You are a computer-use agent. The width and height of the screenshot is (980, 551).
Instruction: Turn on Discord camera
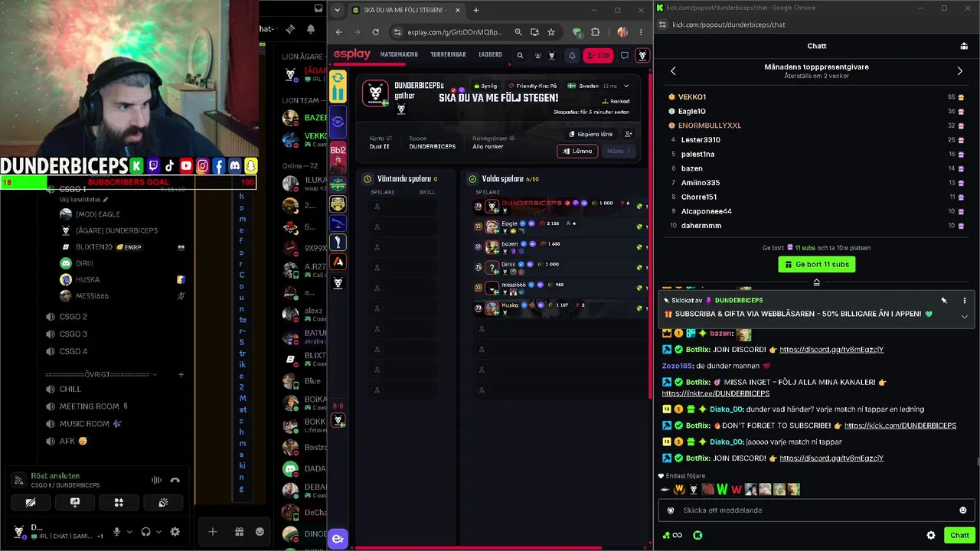(31, 503)
